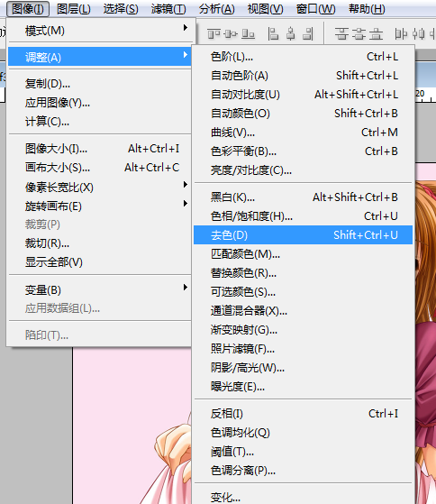This screenshot has height=504, width=436.
Task: Open 黑白(K)... adjustment
Action: coord(303,197)
